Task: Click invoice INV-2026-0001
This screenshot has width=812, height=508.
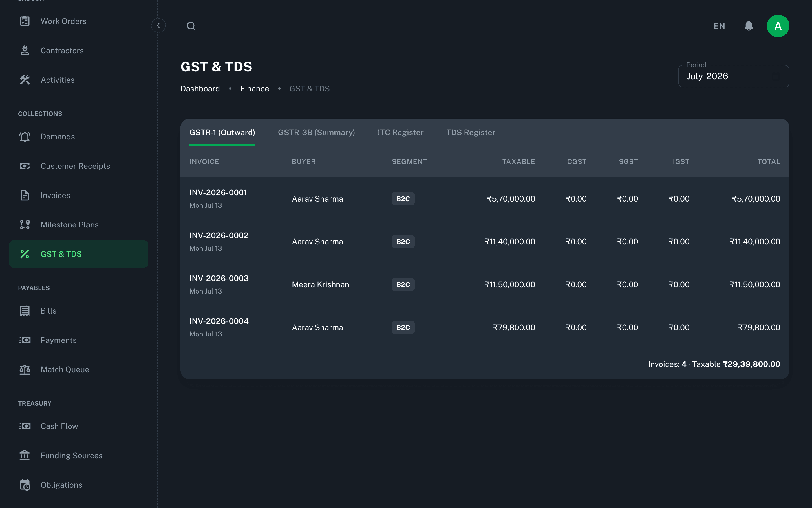Action: click(x=218, y=192)
